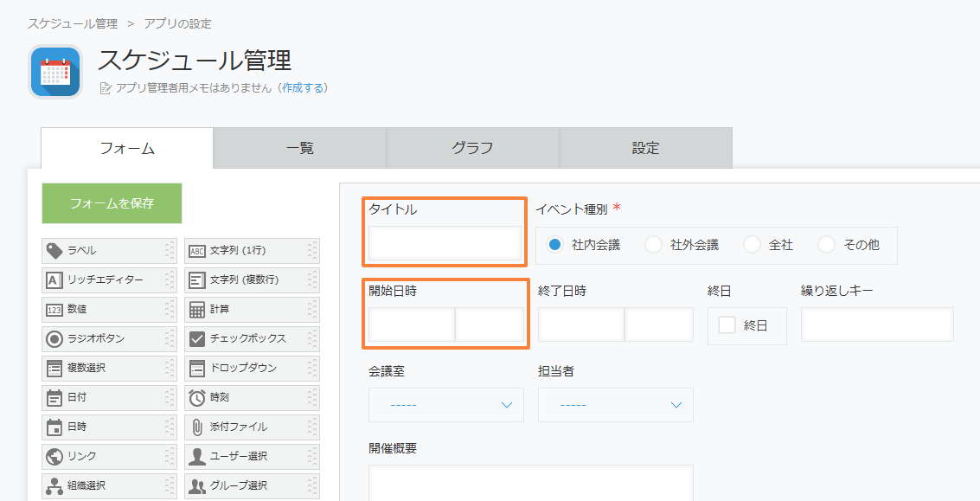Select the 日付 calendar field icon

point(54,398)
